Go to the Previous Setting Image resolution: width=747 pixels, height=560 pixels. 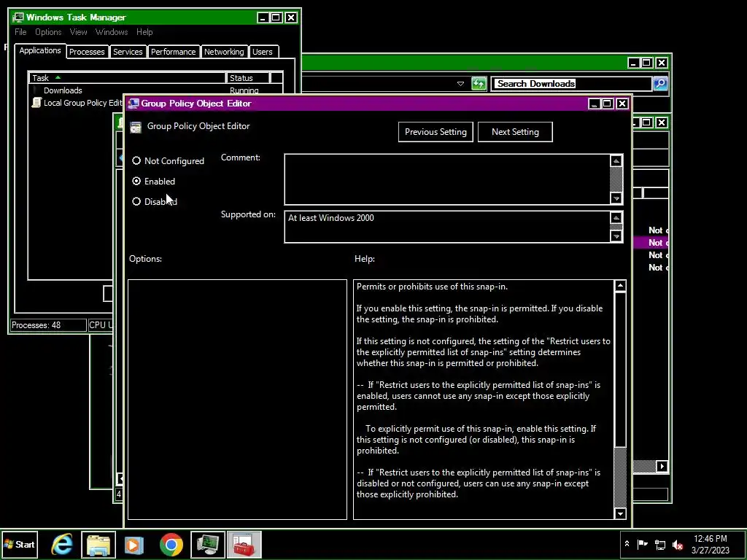(436, 132)
